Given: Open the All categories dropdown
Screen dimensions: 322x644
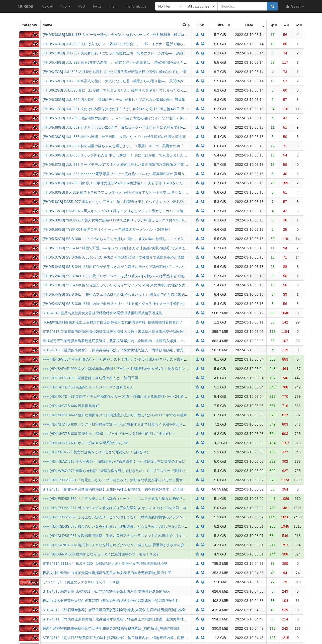Looking at the screenshot, I should pos(201,6).
